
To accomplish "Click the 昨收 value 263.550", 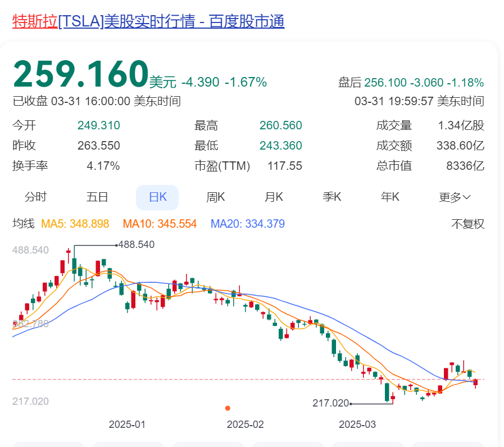I will pos(99,146).
